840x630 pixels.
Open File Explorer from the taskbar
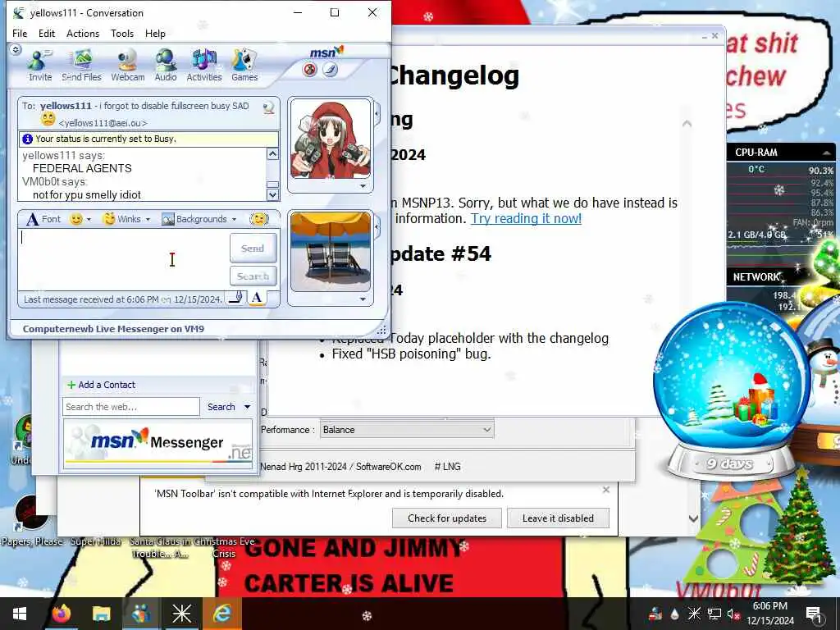(x=101, y=614)
